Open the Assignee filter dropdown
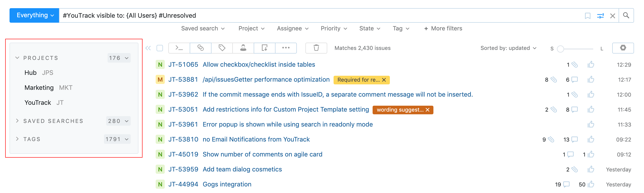 293,29
